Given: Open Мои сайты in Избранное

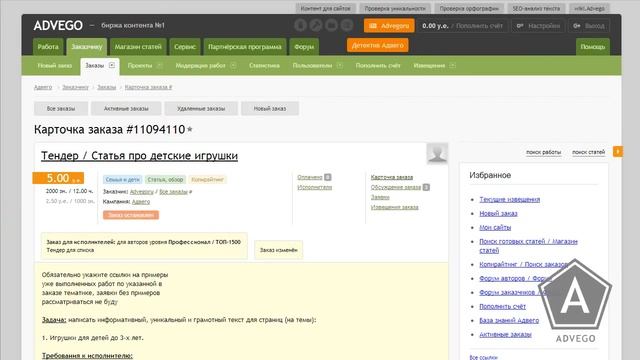Looking at the screenshot, I should (x=495, y=228).
